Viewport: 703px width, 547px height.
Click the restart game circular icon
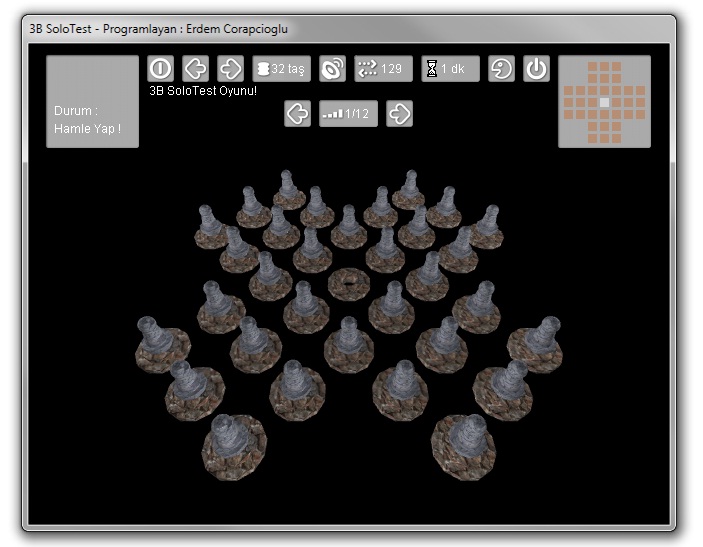pyautogui.click(x=502, y=68)
